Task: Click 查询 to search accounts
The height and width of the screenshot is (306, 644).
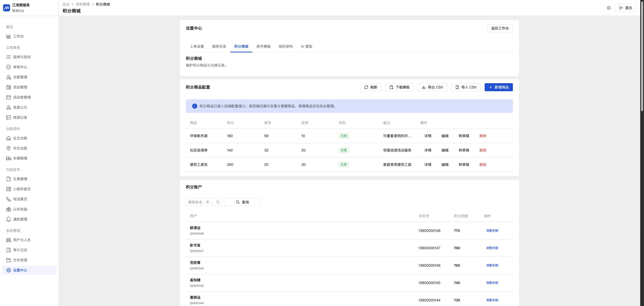Action: [242, 202]
